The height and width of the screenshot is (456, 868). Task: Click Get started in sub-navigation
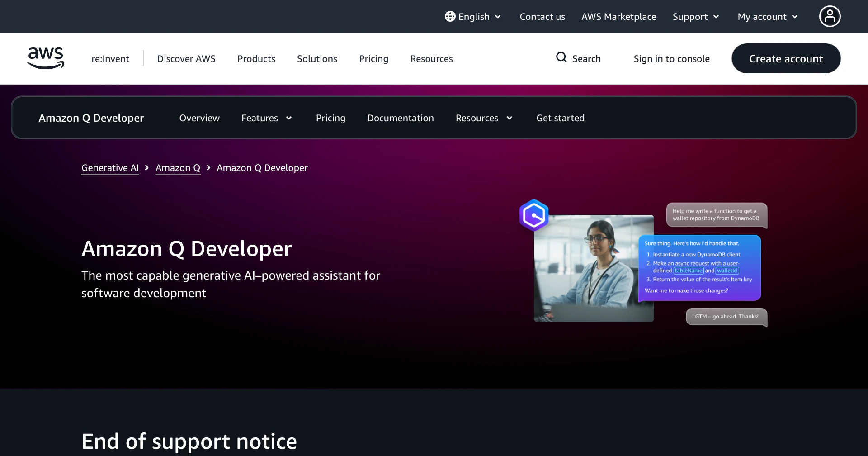[x=560, y=118]
